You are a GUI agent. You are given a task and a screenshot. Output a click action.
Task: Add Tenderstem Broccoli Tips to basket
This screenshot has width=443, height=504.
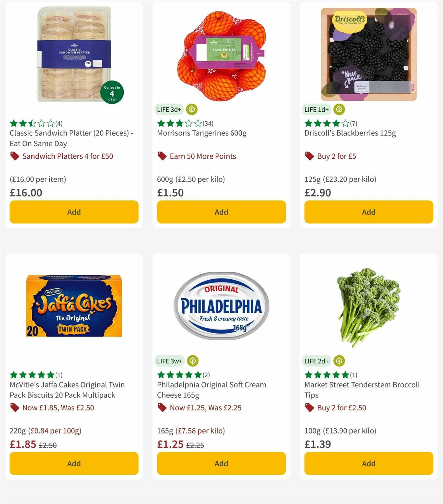click(368, 463)
